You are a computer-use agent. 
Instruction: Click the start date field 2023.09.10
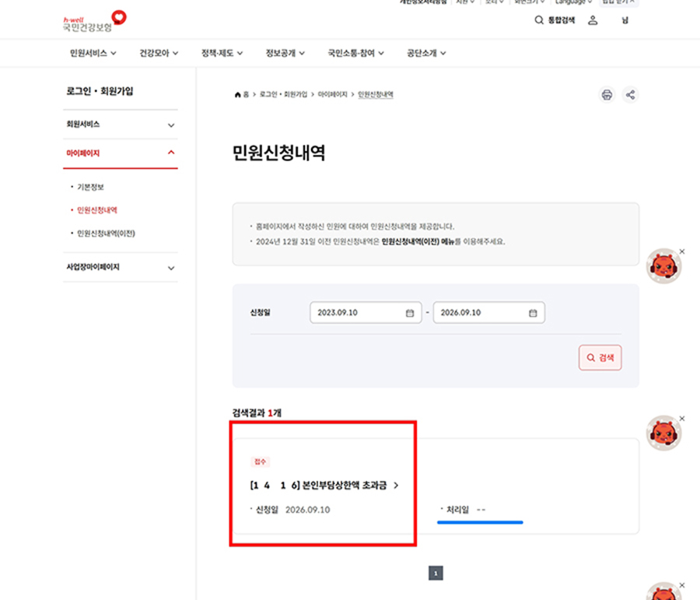tap(366, 313)
